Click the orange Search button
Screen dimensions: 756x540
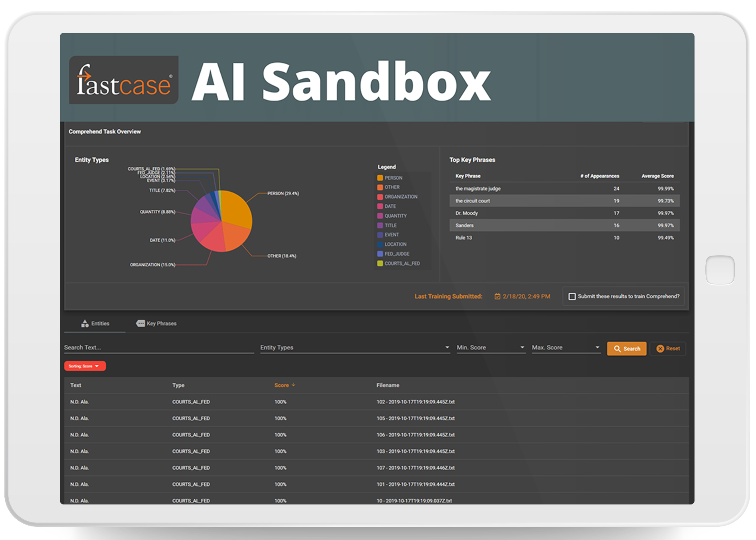[626, 349]
